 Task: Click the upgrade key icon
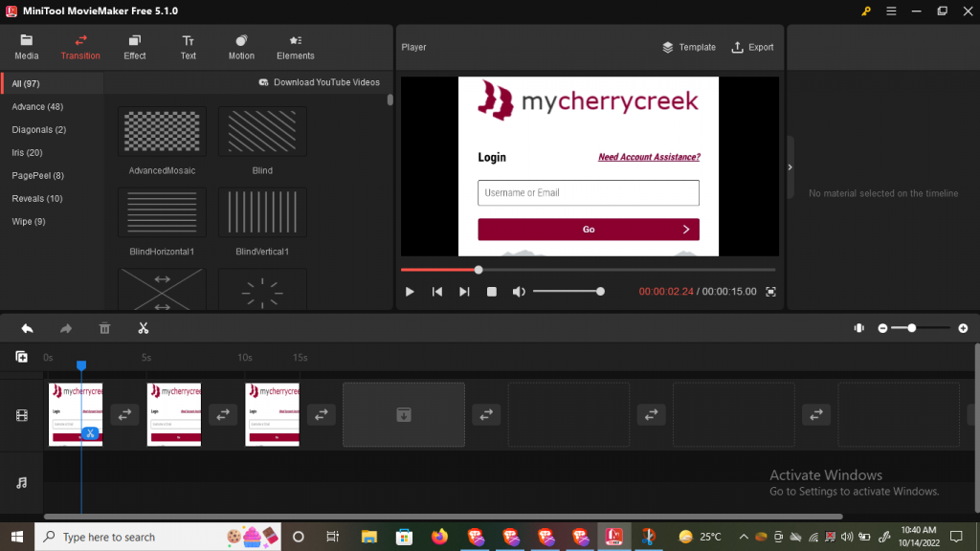(x=865, y=11)
